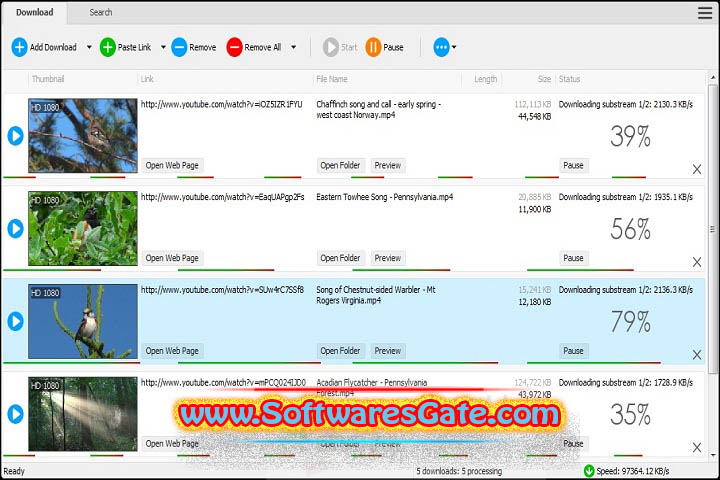This screenshot has width=720, height=480.
Task: Expand the Remove All dropdown arrow
Action: click(293, 47)
